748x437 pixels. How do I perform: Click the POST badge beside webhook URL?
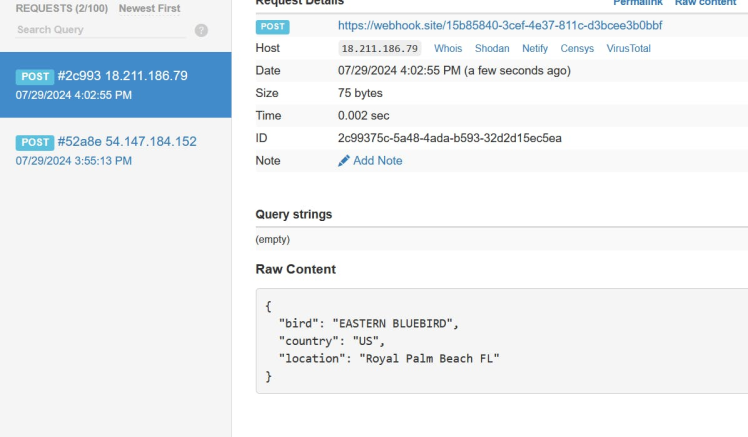272,26
